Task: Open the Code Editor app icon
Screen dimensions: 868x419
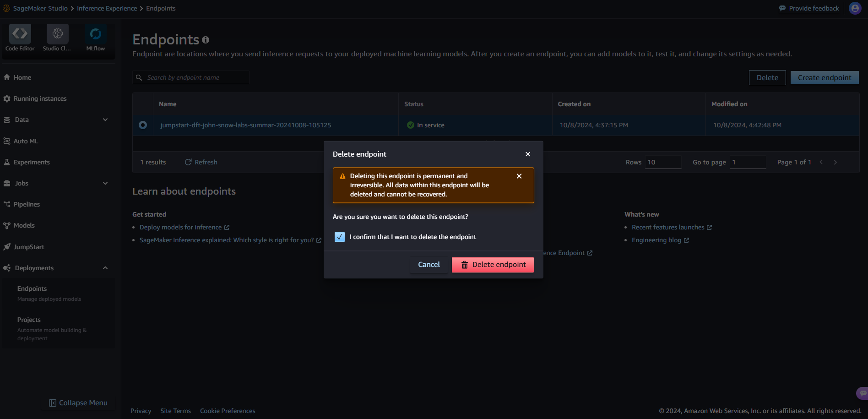Action: (20, 34)
